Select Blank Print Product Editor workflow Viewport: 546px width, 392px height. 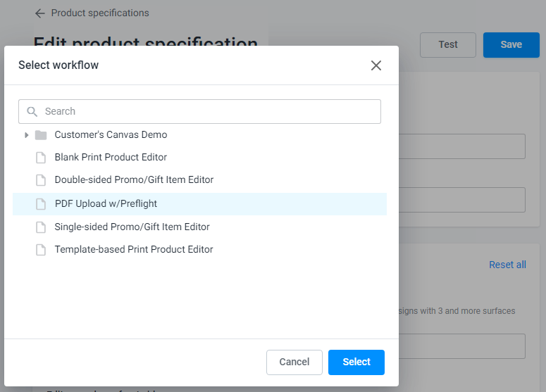[111, 157]
